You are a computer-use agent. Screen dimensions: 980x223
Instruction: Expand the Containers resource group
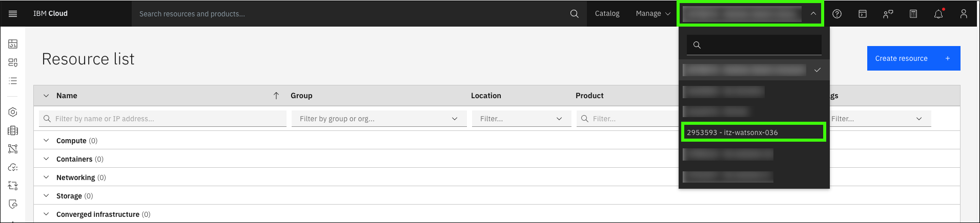[x=46, y=159]
